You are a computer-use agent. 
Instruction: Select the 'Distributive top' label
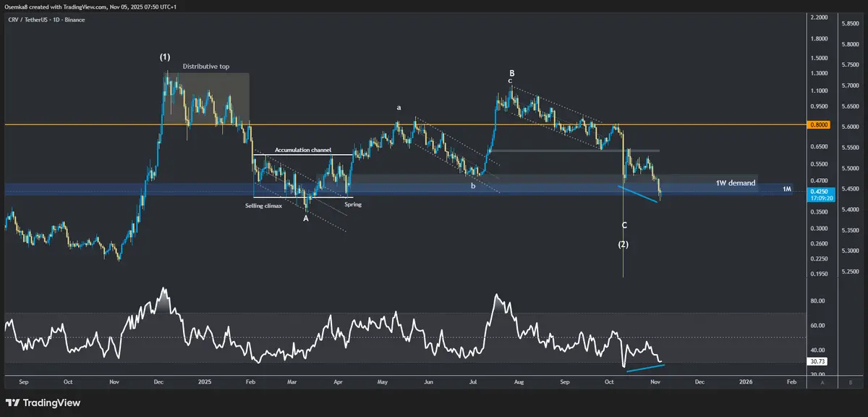tap(205, 67)
